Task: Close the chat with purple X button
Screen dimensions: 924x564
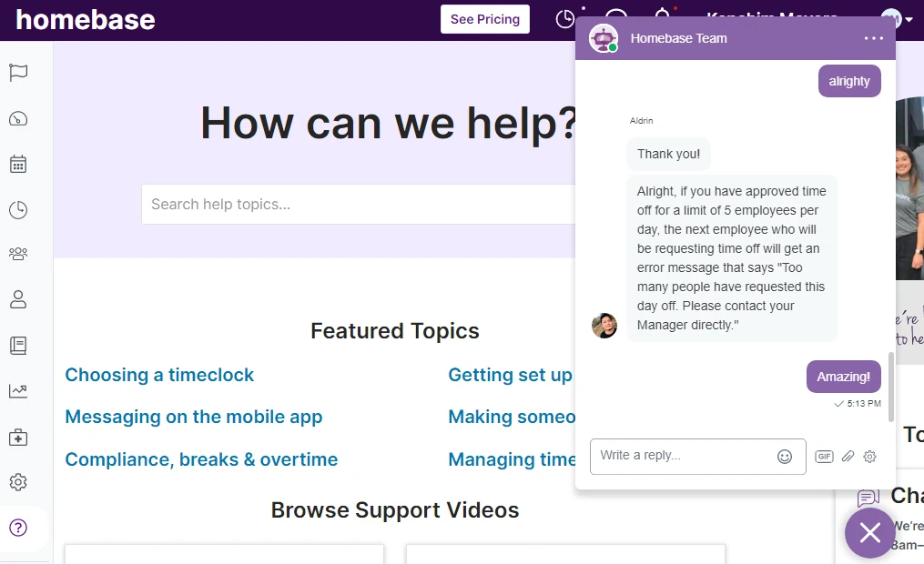Action: coord(869,533)
